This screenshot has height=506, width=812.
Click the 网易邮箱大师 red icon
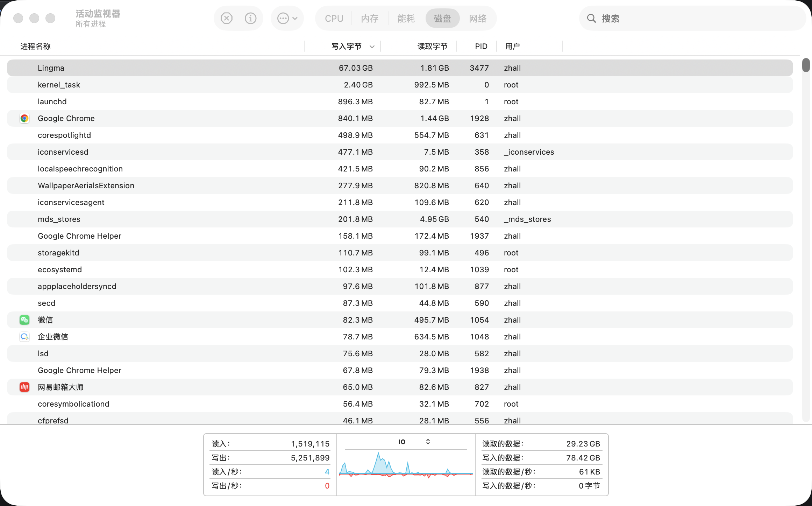pos(24,387)
